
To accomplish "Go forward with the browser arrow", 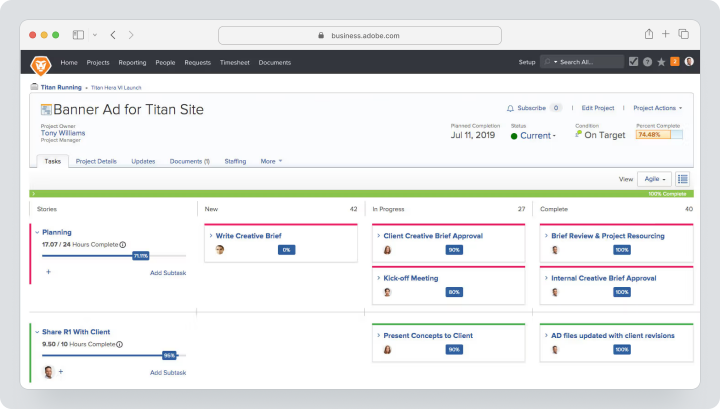I will point(131,35).
